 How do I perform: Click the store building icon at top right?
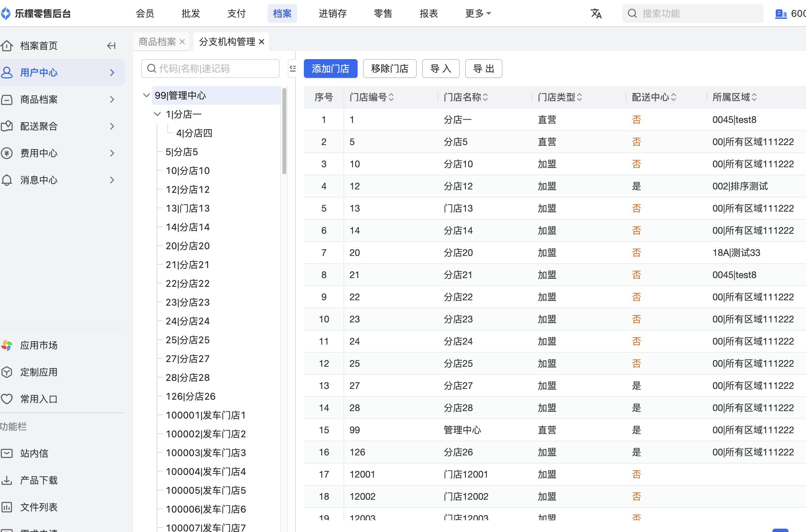[780, 14]
